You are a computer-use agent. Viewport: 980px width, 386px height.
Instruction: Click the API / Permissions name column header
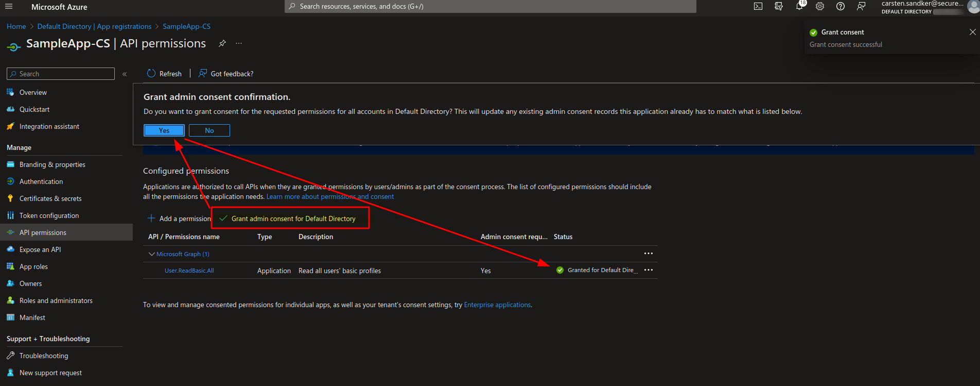(x=184, y=237)
